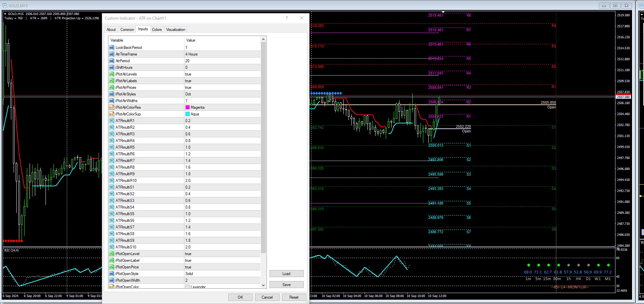This screenshot has height=304, width=644.
Task: Click the iPlotOpenStyle variable icon
Action: (x=112, y=274)
